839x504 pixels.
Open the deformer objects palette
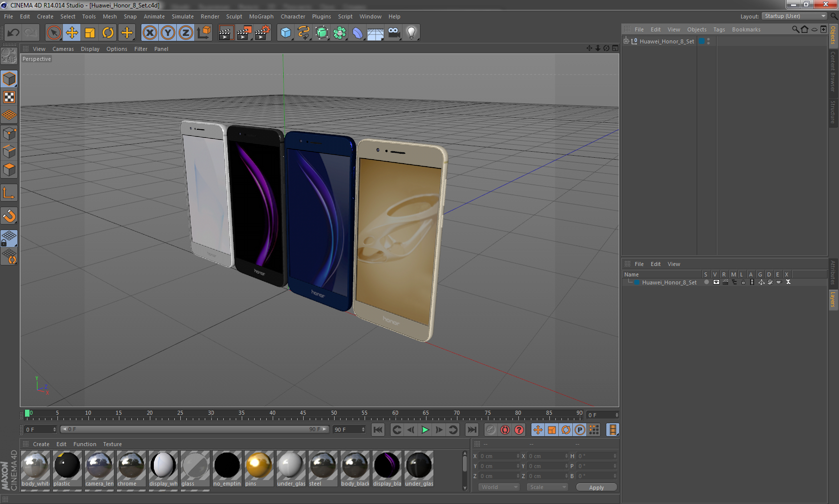pyautogui.click(x=358, y=33)
